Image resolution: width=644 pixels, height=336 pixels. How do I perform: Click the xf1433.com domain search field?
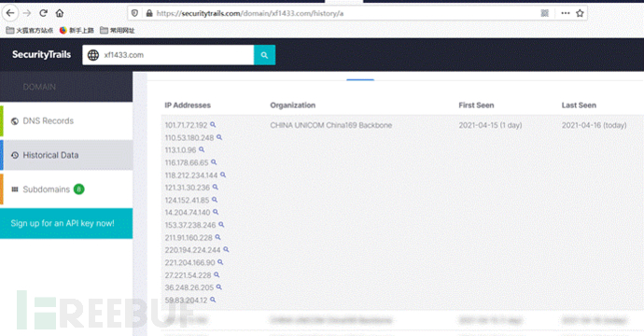tap(168, 55)
